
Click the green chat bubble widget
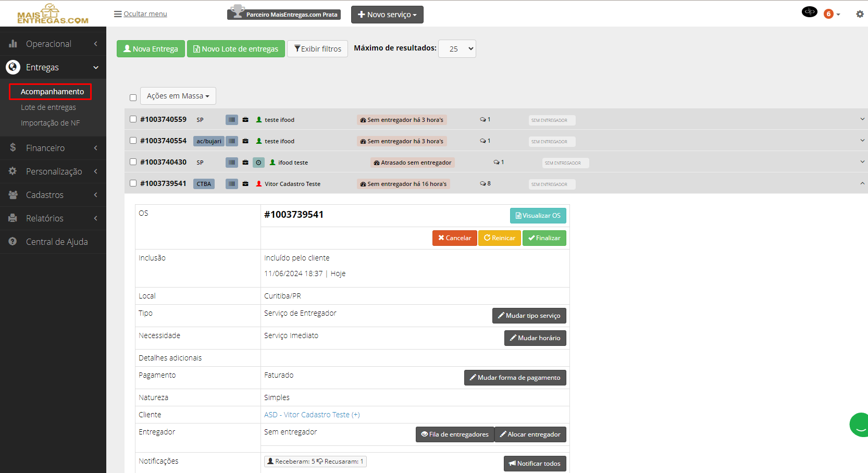(x=859, y=425)
